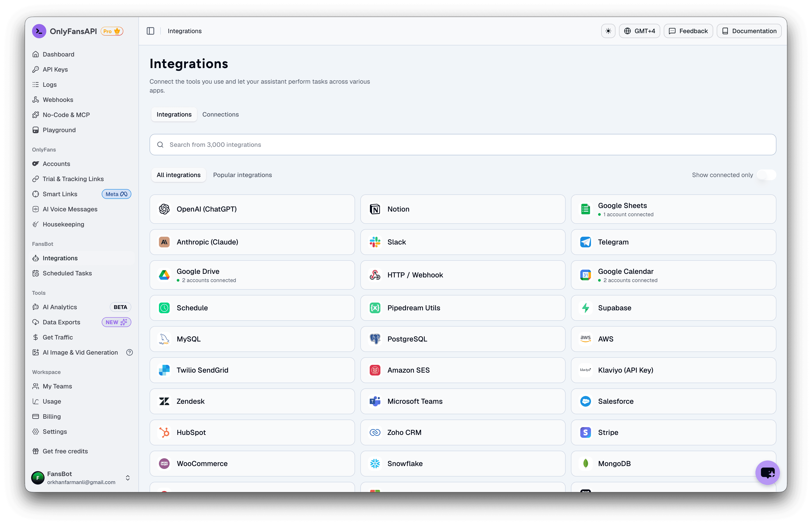This screenshot has width=812, height=525.
Task: Select the Integrations tab
Action: [x=174, y=115]
